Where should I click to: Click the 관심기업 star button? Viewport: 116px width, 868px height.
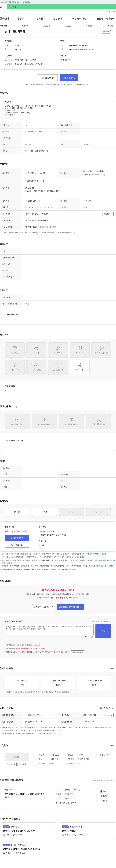pos(11,764)
